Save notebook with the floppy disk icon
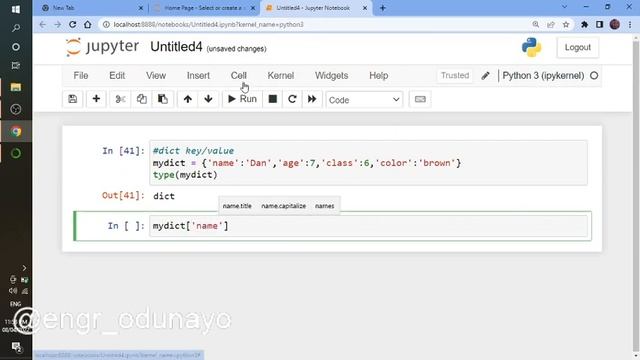640x360 pixels. (73, 99)
